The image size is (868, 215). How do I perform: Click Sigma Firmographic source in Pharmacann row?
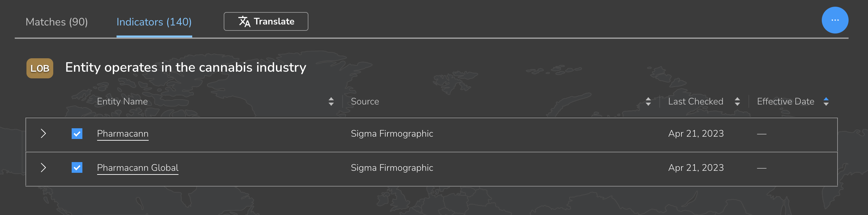391,134
